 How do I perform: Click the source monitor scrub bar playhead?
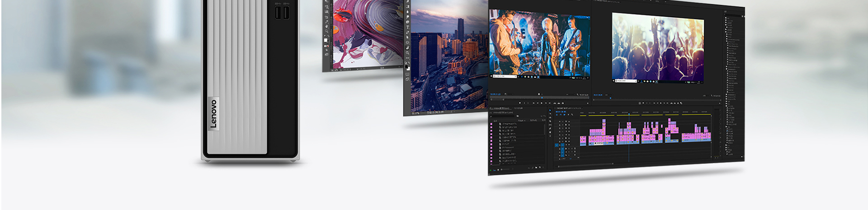tap(542, 97)
